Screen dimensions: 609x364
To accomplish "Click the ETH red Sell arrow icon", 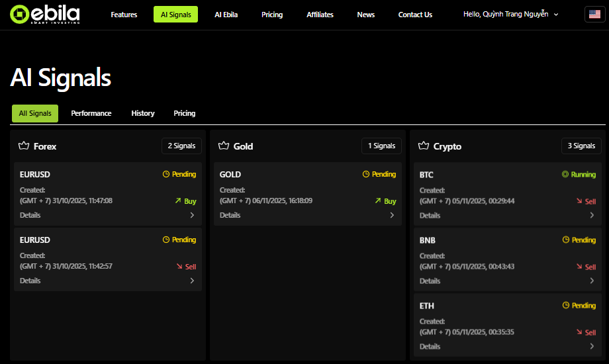I will pos(579,332).
